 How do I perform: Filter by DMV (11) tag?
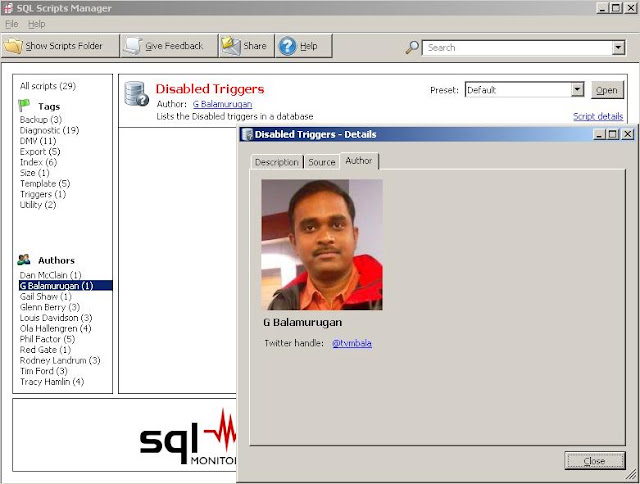[38, 141]
